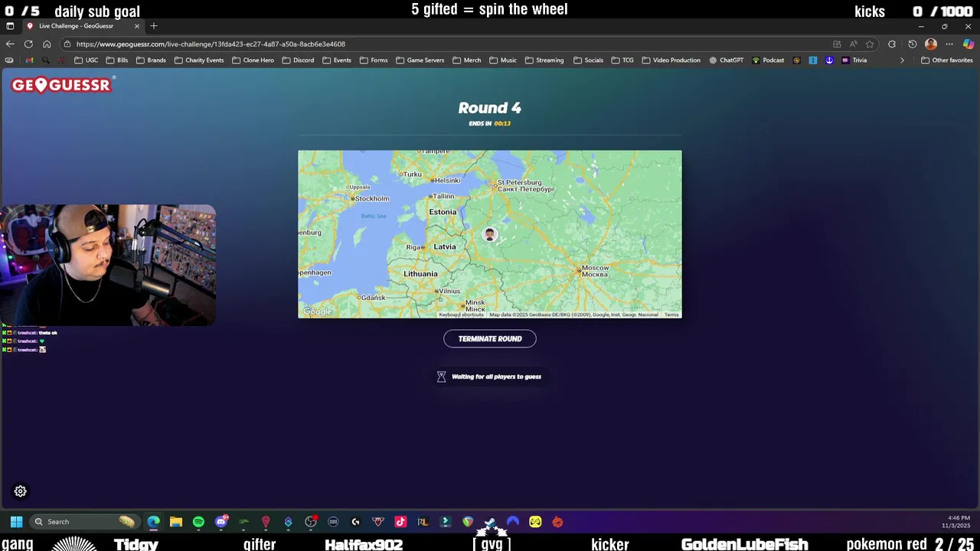980x551 pixels.
Task: Click the Moscow label on the map
Action: point(595,271)
